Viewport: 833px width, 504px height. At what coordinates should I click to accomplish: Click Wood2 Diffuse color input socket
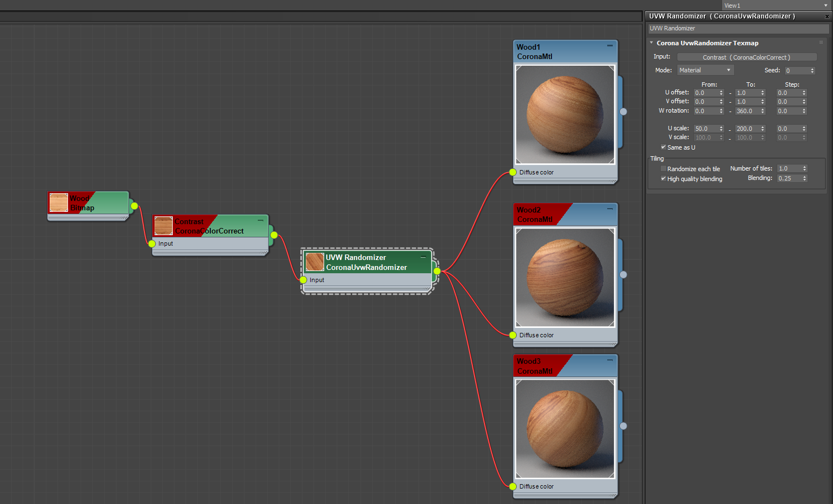pyautogui.click(x=513, y=335)
